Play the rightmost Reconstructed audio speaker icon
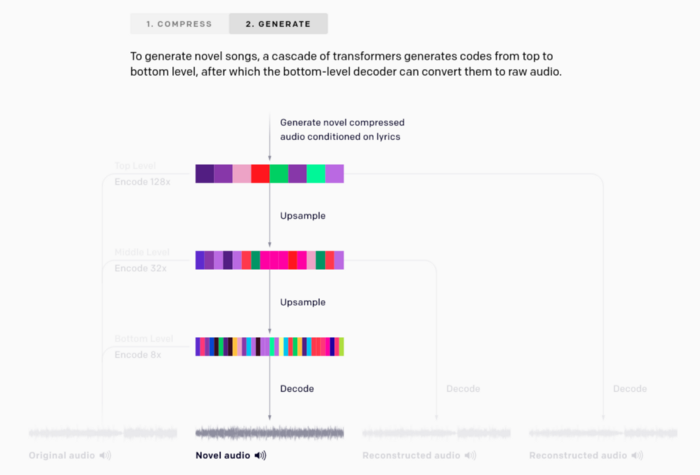Screen dimensions: 700x475 pos(638,455)
